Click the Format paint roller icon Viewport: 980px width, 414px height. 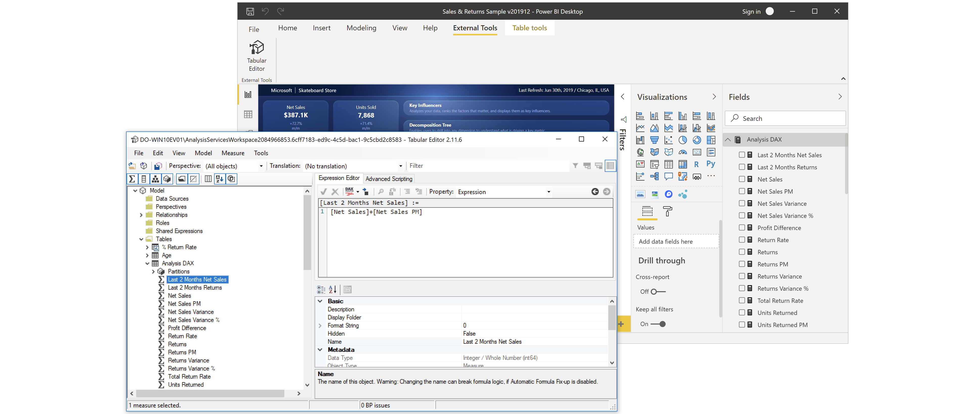click(x=667, y=211)
